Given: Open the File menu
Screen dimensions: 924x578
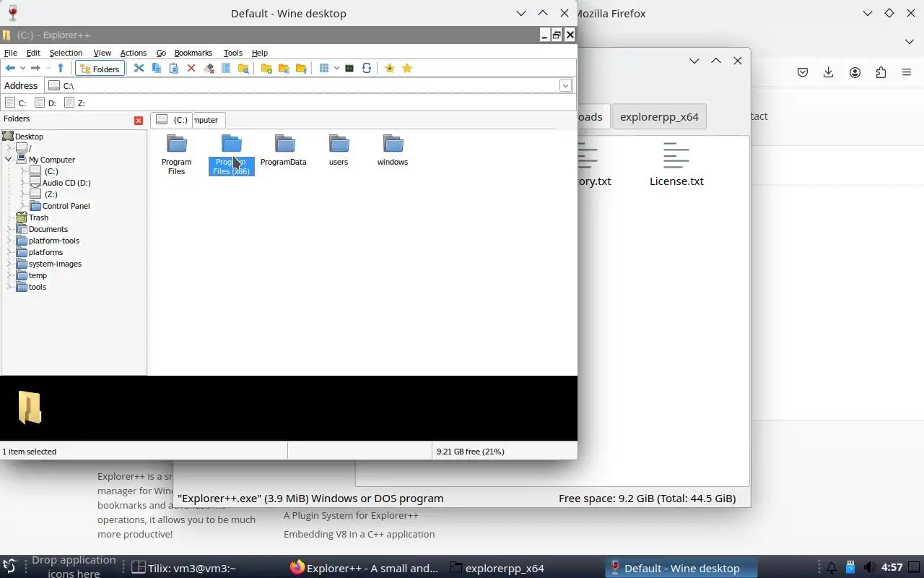Looking at the screenshot, I should click(11, 53).
